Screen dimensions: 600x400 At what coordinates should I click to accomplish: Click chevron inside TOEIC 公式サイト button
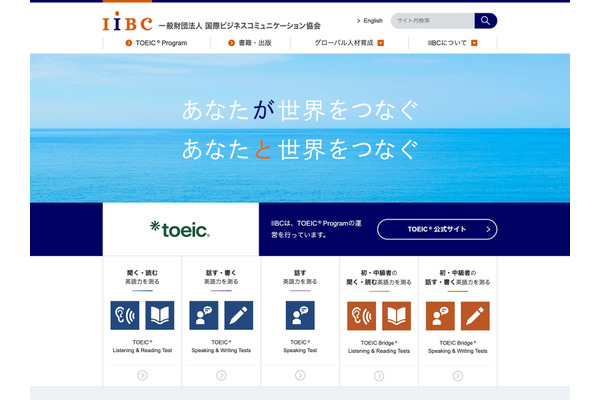[488, 229]
